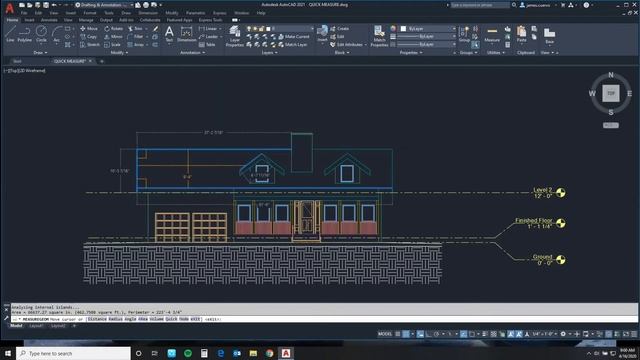
Task: Switch to the Start drawing tab
Action: (x=17, y=61)
